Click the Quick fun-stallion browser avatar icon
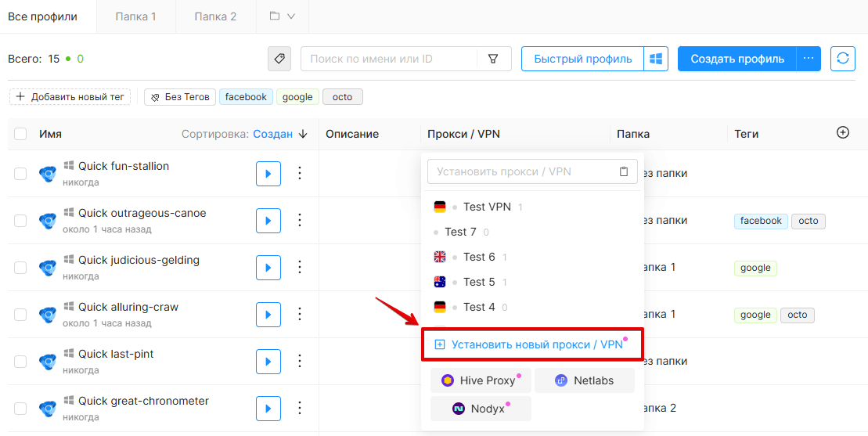868x436 pixels. (x=48, y=175)
